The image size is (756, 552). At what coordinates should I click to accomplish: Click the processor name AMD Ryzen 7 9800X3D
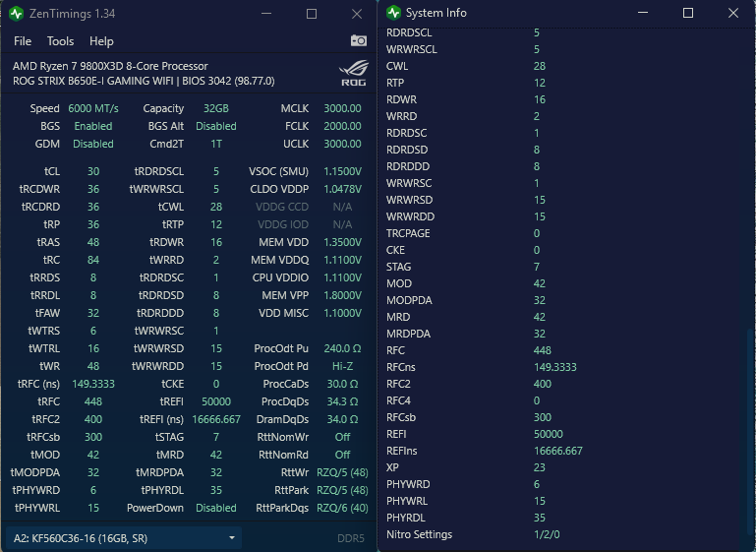pos(110,66)
